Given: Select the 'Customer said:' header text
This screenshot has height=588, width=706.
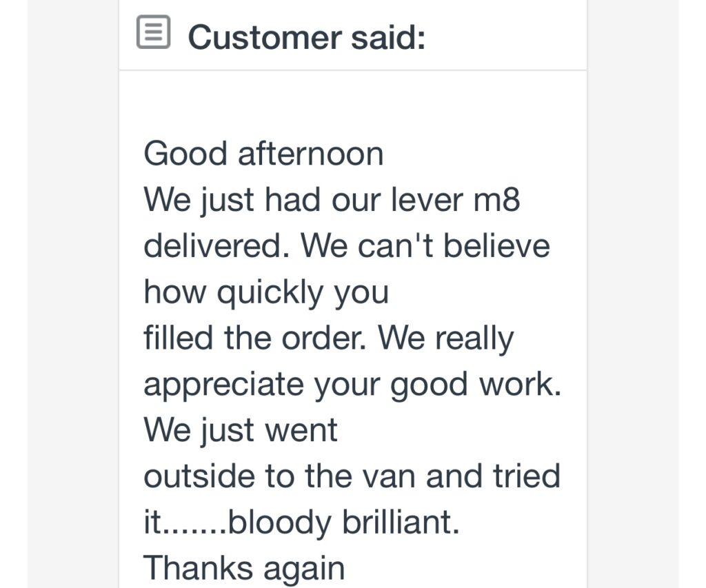Looking at the screenshot, I should tap(307, 37).
